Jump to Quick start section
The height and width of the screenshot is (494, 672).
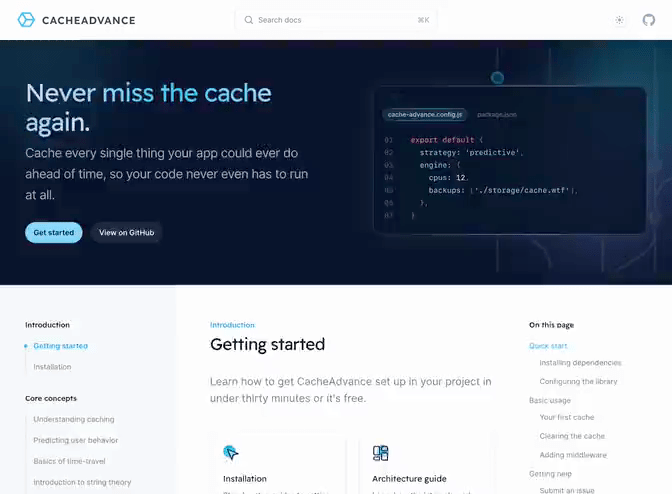[x=548, y=346]
